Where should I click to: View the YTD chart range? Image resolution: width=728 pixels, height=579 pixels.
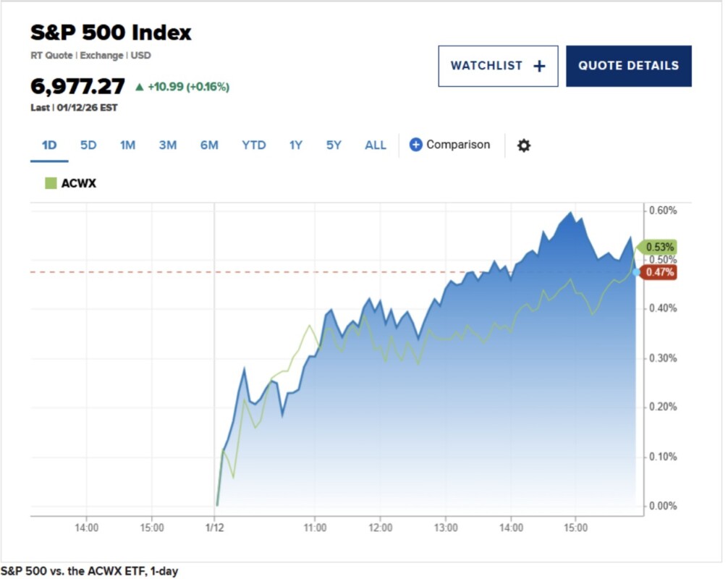pyautogui.click(x=254, y=145)
